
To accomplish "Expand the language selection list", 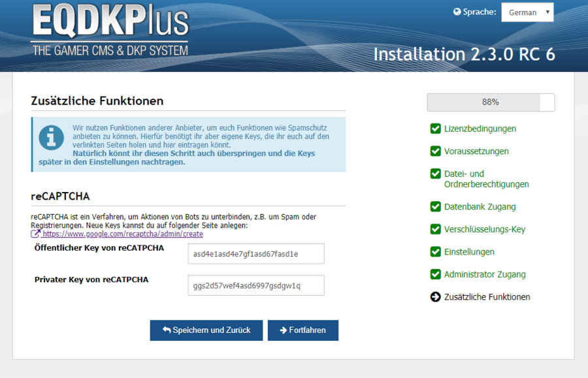I will coord(527,12).
